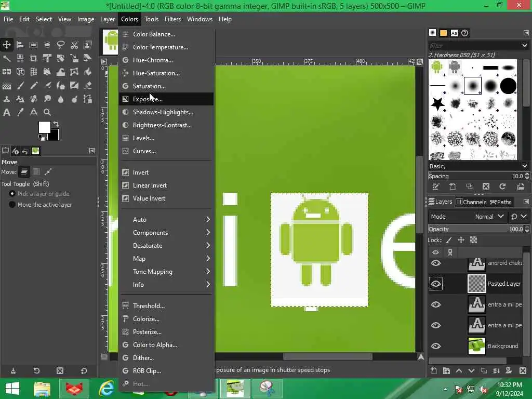Select the Smudge tool
Image resolution: width=532 pixels, height=399 pixels.
pyautogui.click(x=47, y=99)
